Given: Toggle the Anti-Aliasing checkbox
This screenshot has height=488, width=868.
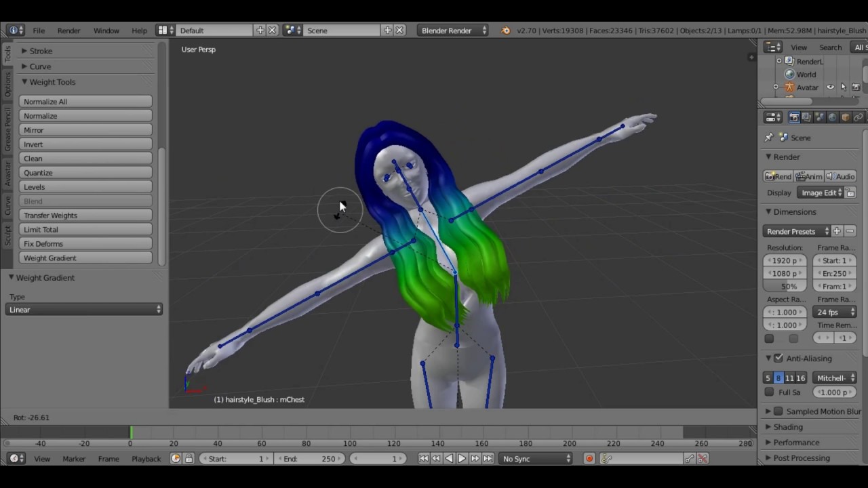Looking at the screenshot, I should click(778, 359).
